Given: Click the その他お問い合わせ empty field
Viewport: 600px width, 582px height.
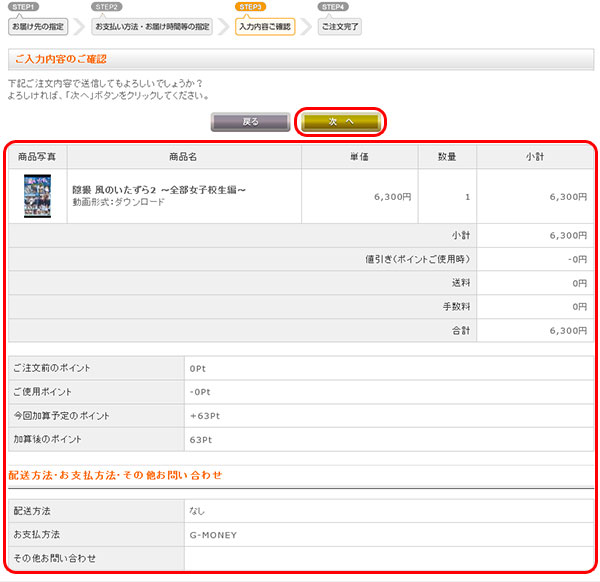Looking at the screenshot, I should pos(388,557).
